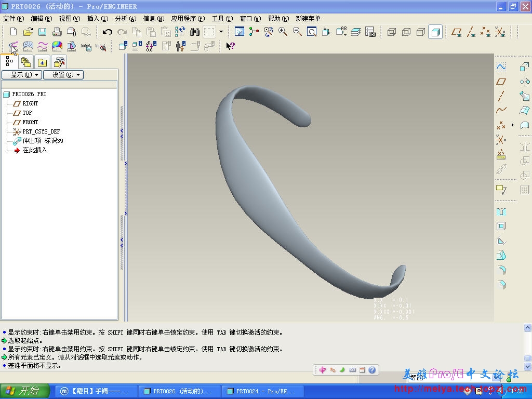The height and width of the screenshot is (399, 532).
Task: Click the Undo arrow icon
Action: [x=108, y=32]
